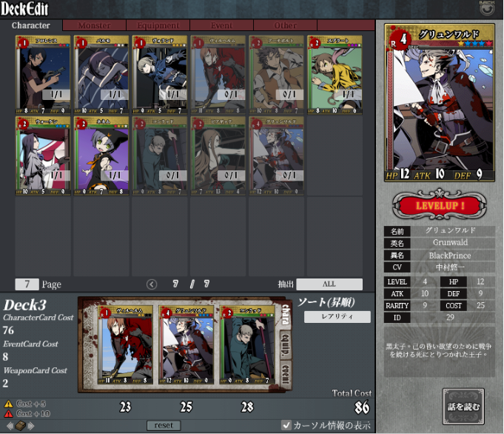
Task: Click the ID value 29
Action: (450, 318)
